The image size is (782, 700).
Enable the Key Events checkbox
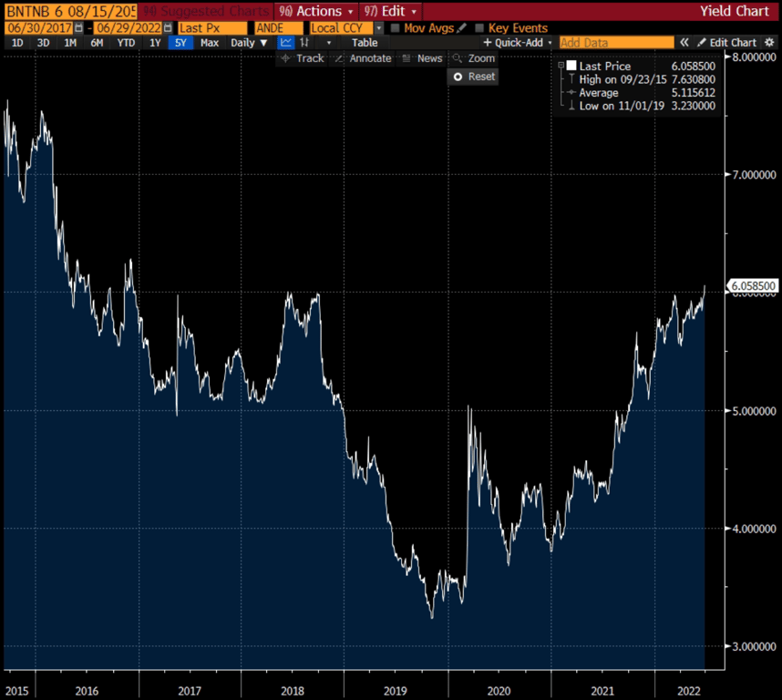pyautogui.click(x=479, y=28)
